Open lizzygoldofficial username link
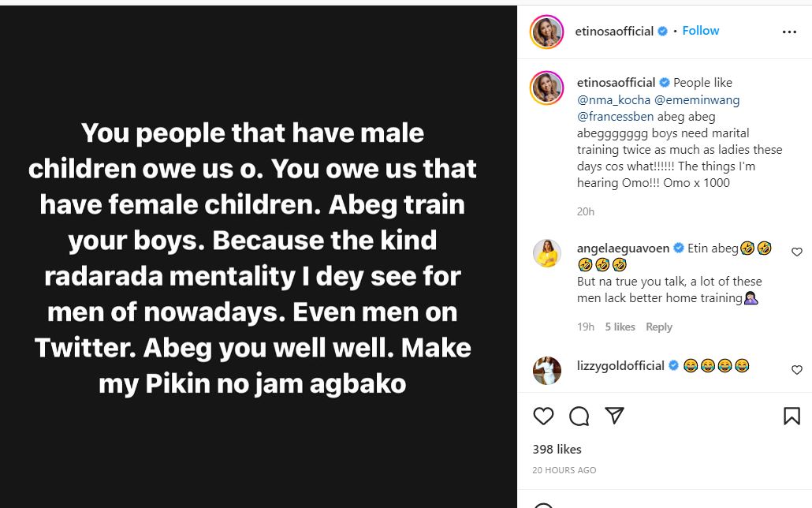Viewport: 812px width, 508px height. [x=620, y=366]
